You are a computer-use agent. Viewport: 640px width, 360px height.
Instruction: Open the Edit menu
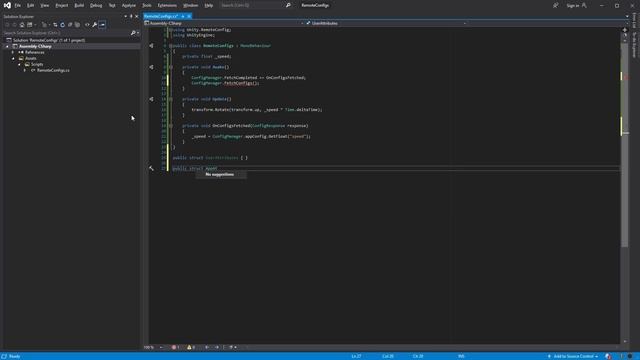[31, 5]
